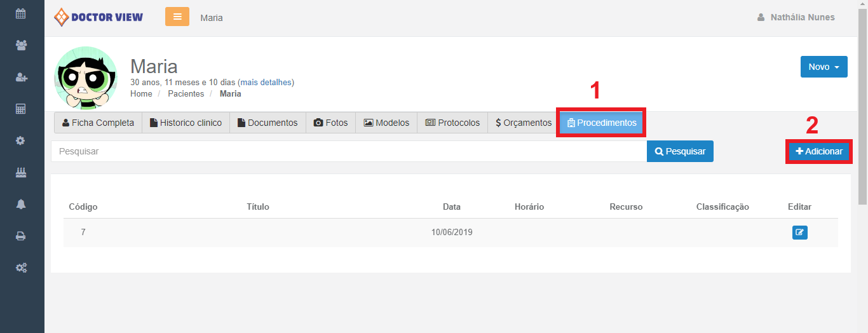Click the add user sidebar icon
This screenshot has height=333, width=868.
point(21,77)
